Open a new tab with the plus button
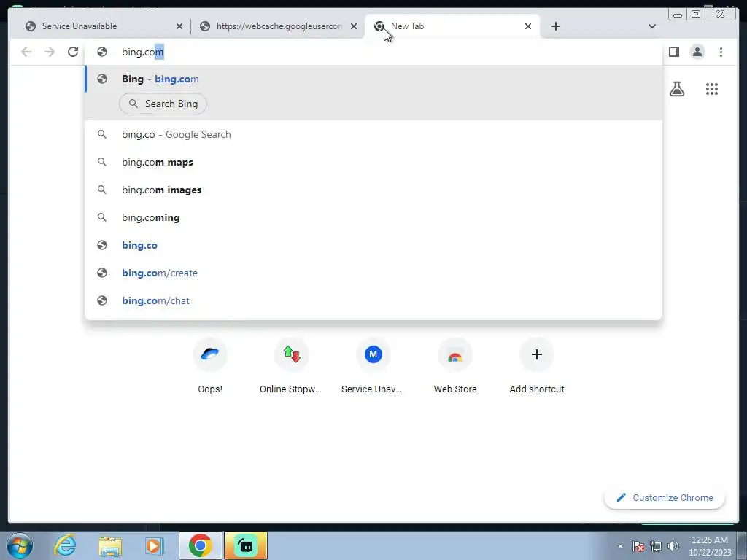The width and height of the screenshot is (747, 560). 555,26
